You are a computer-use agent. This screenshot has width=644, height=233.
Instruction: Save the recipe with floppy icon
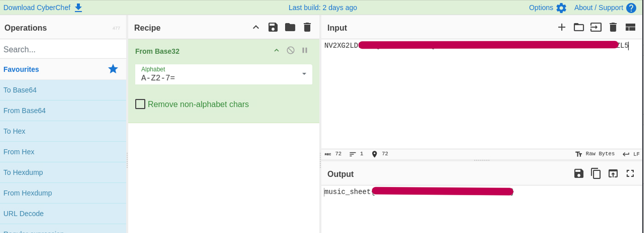click(x=273, y=27)
